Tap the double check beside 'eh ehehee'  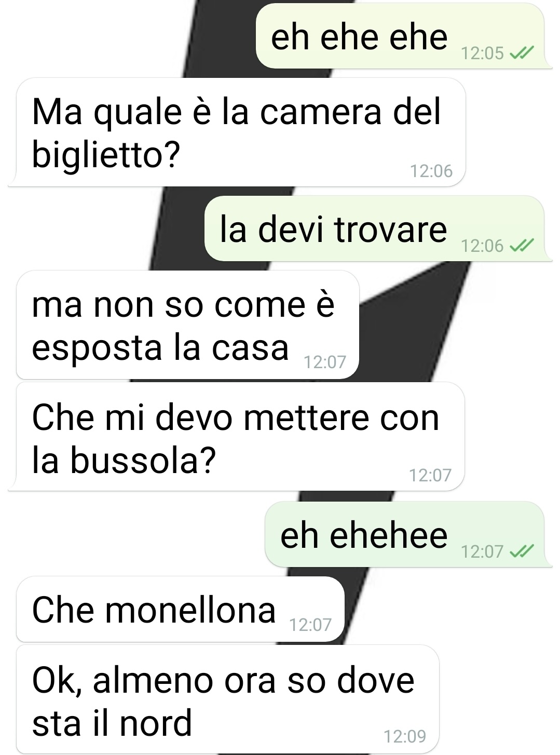click(522, 551)
